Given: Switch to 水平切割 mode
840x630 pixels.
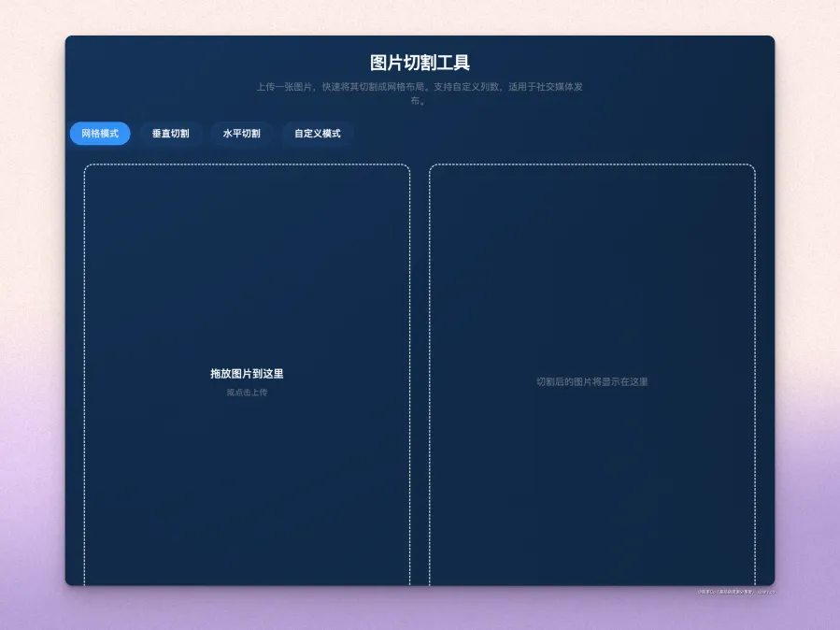Looking at the screenshot, I should pos(242,134).
